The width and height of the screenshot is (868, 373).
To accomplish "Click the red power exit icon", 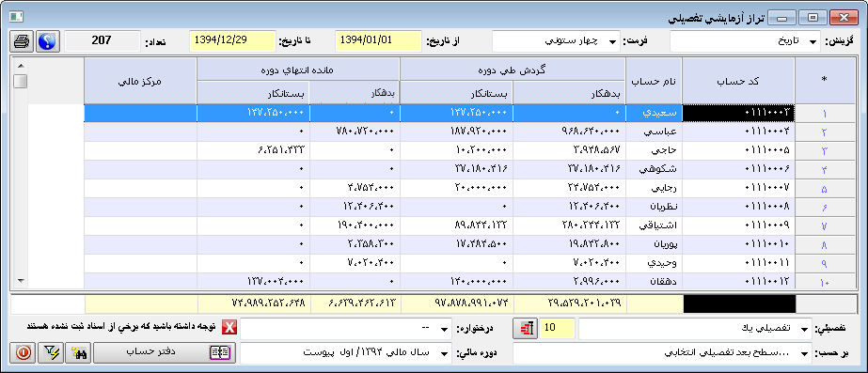I will pos(23,353).
